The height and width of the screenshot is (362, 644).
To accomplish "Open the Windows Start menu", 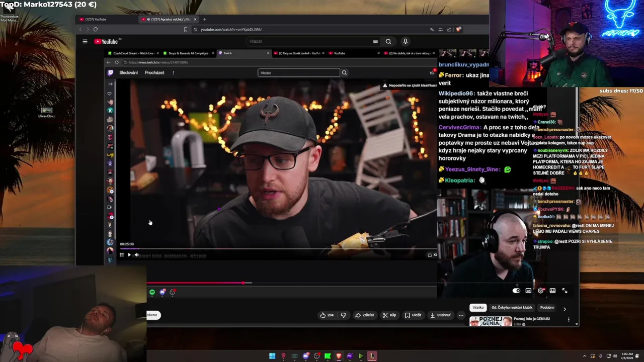I will 272,356.
